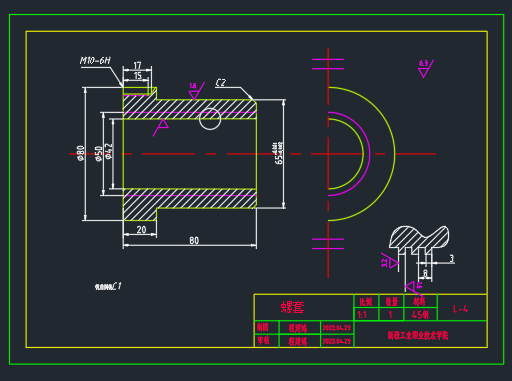Screen dimensions: 512x381
Task: Pick the 65 diameter dimension with tolerance
Action: (x=279, y=153)
